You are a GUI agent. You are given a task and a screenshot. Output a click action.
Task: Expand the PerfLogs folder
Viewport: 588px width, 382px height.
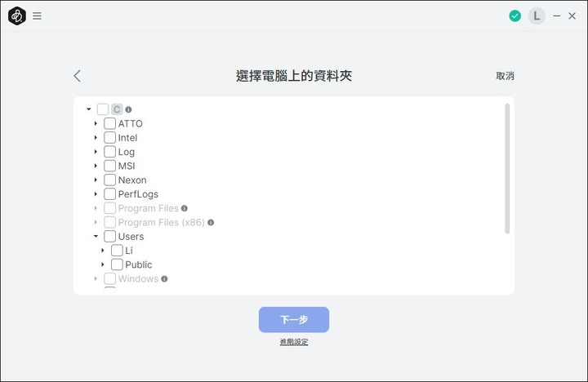coord(96,193)
